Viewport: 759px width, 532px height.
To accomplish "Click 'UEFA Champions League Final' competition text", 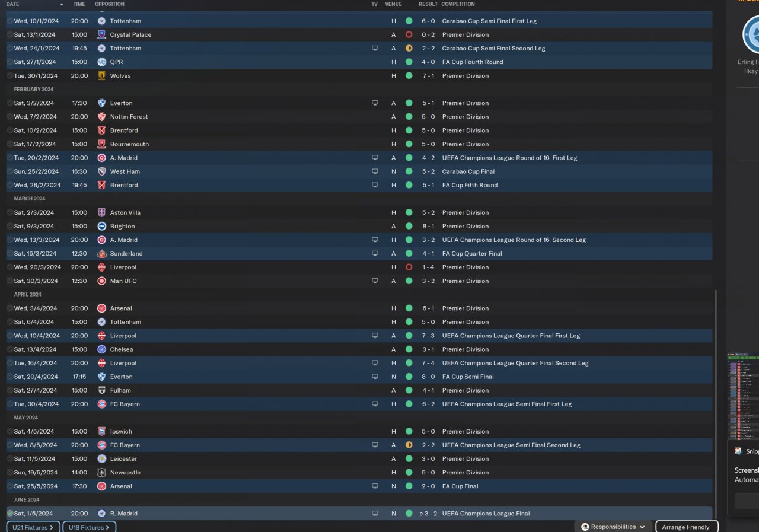I will [x=486, y=514].
